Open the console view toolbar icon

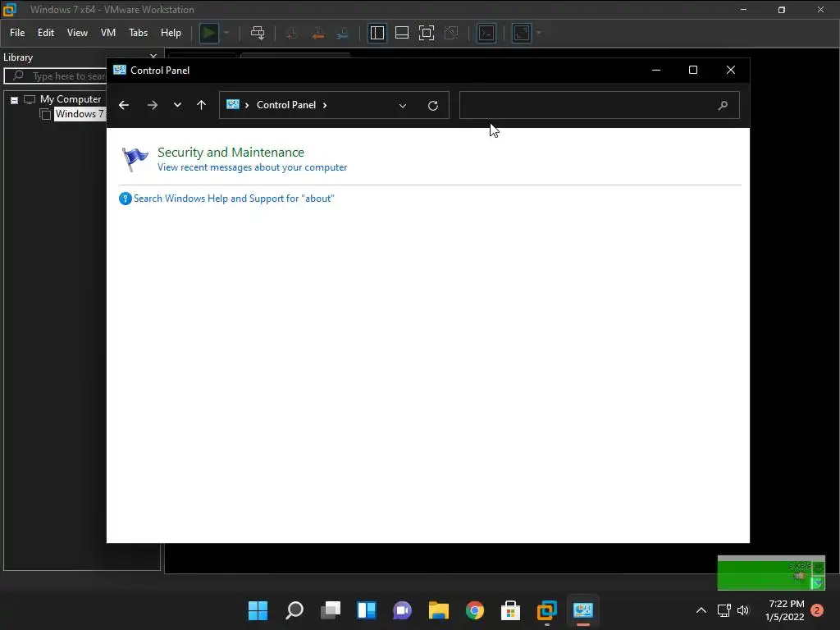coord(486,33)
